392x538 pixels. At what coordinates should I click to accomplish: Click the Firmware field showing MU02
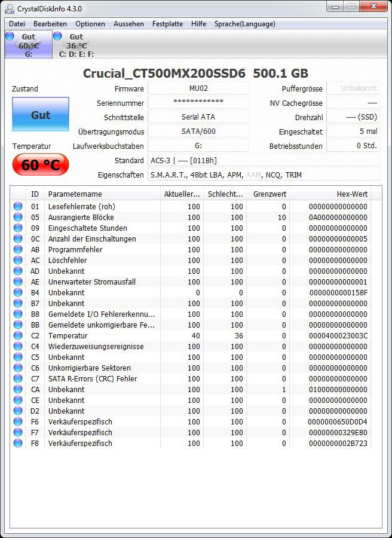[198, 88]
